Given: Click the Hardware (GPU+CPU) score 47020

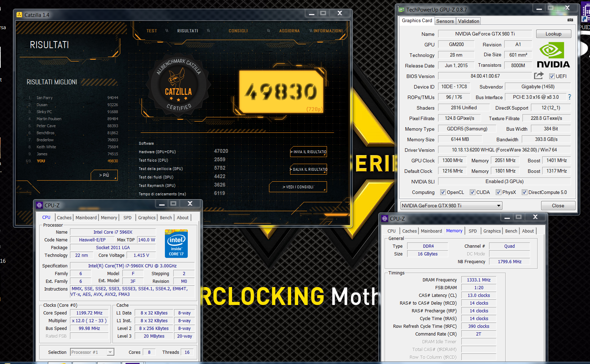Looking at the screenshot, I should coord(221,151).
